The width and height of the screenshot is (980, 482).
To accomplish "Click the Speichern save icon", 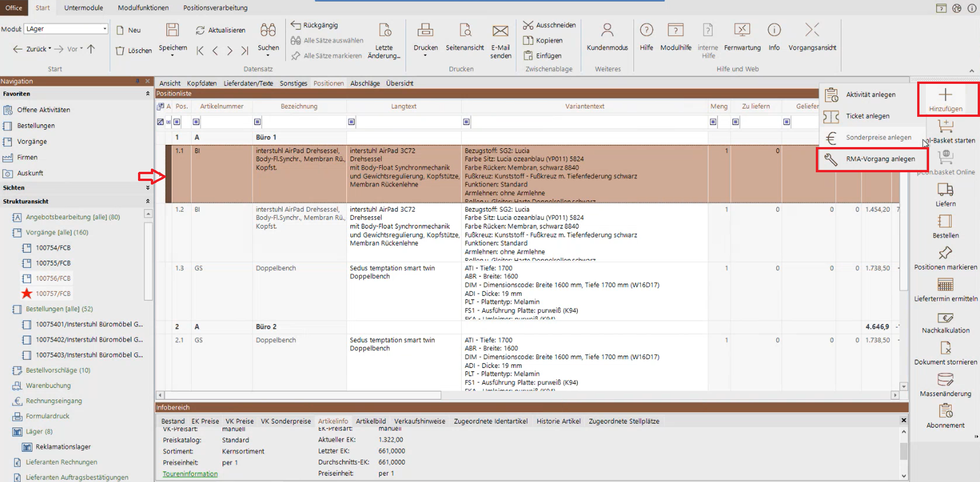I will (172, 30).
